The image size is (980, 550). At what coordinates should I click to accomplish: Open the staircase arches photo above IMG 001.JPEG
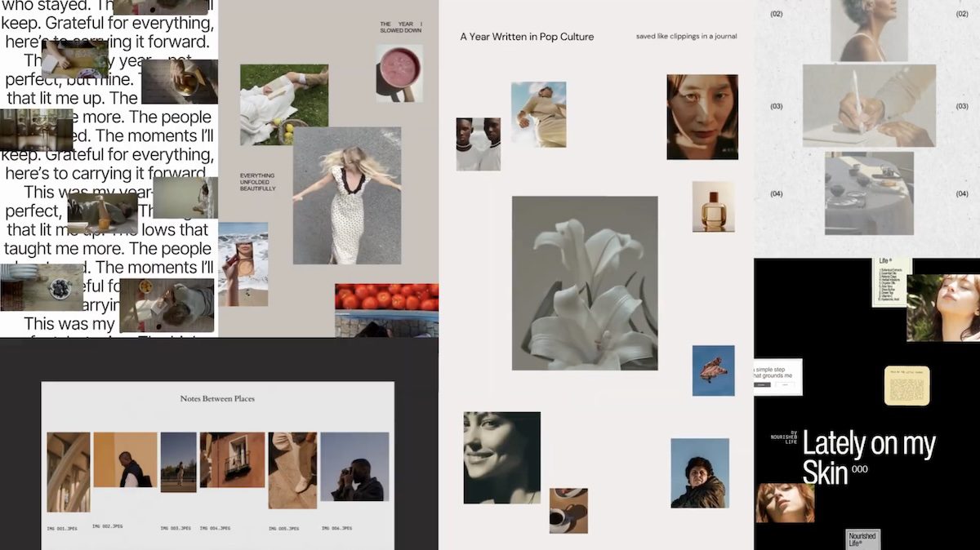(x=69, y=472)
